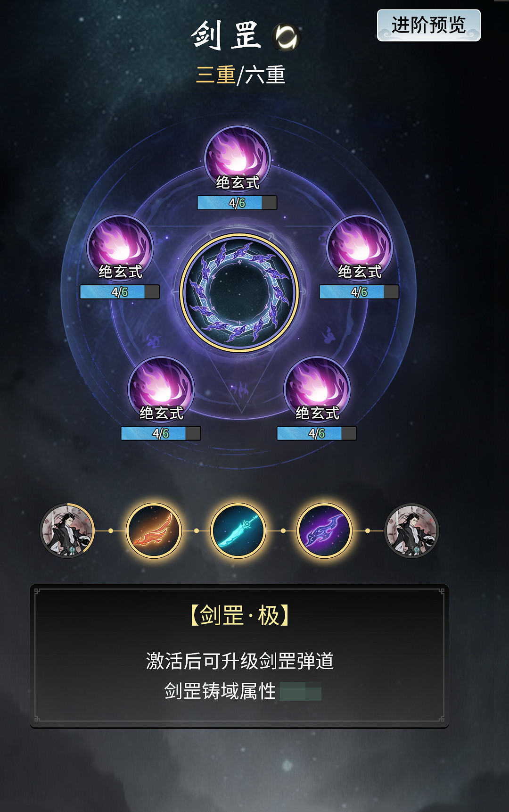Viewport: 509px width, 812px height.
Task: Select the red flame sword stage icon
Action: pyautogui.click(x=154, y=530)
